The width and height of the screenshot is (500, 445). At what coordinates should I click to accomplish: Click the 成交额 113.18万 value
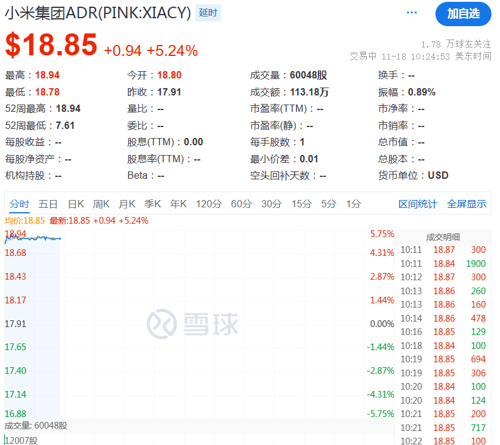coord(309,92)
